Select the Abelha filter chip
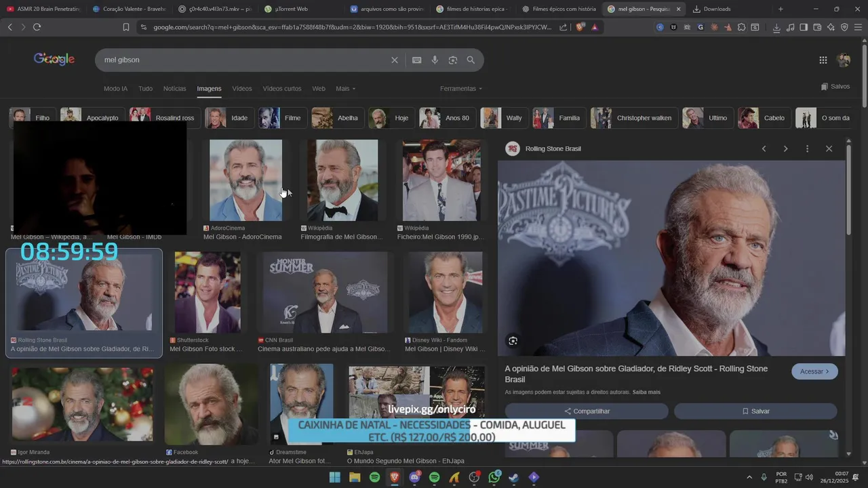Screen dimensions: 868x488 tap(337, 118)
